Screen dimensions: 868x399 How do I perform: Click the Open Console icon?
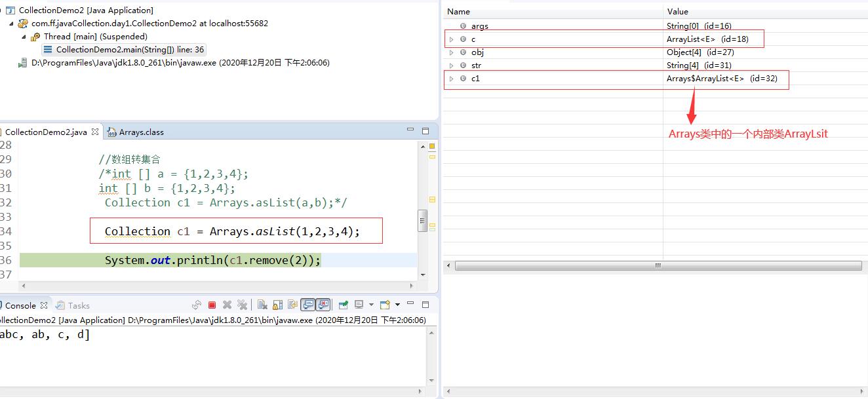(x=385, y=305)
